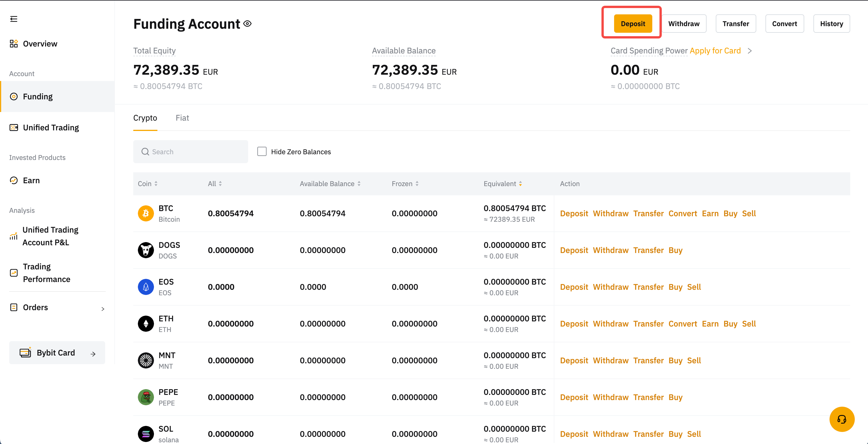Screen dimensions: 868x444
Task: Click the Overview grid icon
Action: pos(13,44)
